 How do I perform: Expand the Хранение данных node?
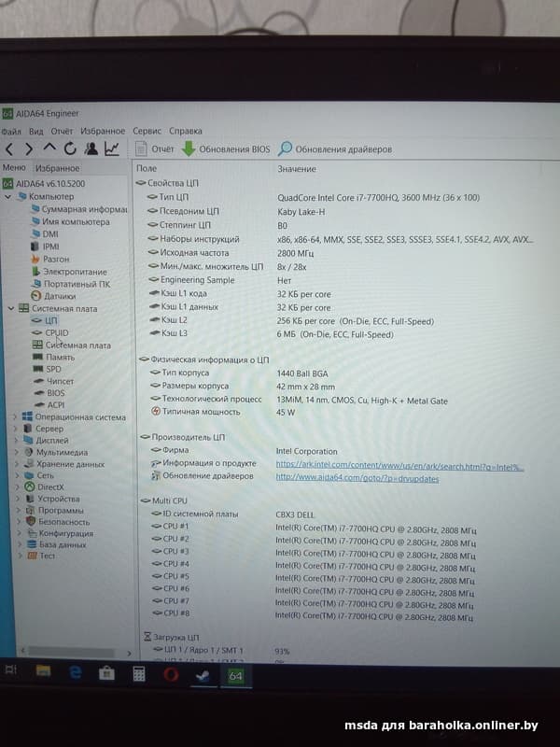coord(18,464)
